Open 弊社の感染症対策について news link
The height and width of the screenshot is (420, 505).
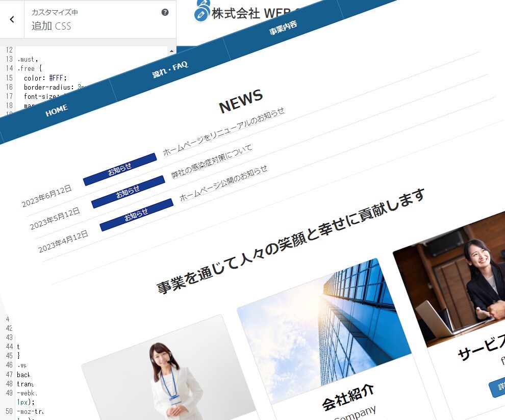[211, 161]
